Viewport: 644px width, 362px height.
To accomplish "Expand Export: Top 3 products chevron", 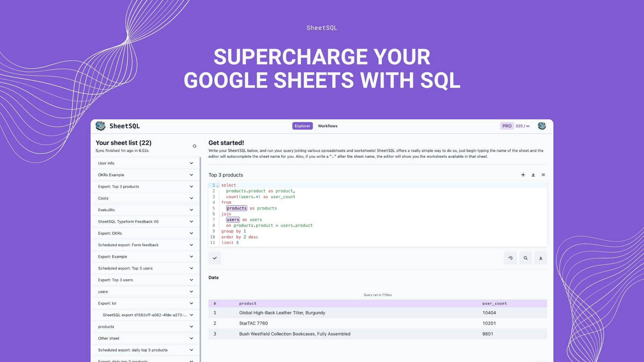I will tap(191, 187).
